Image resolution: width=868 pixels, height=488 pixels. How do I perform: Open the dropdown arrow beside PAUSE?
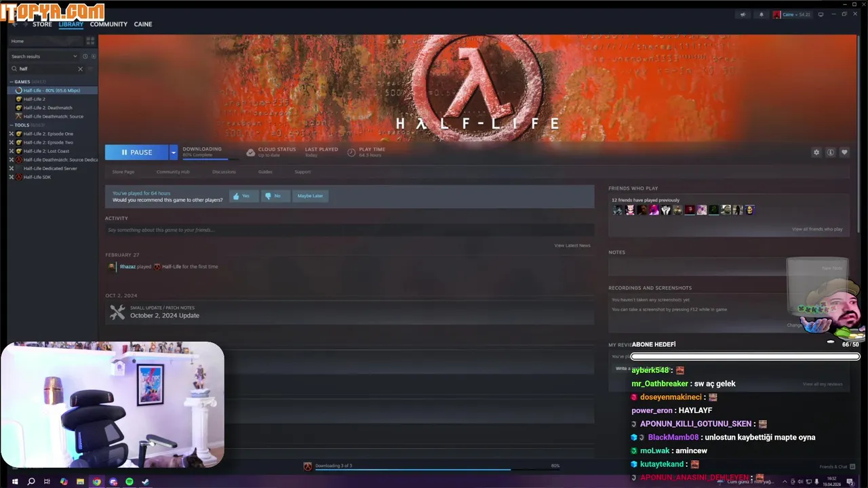click(174, 152)
